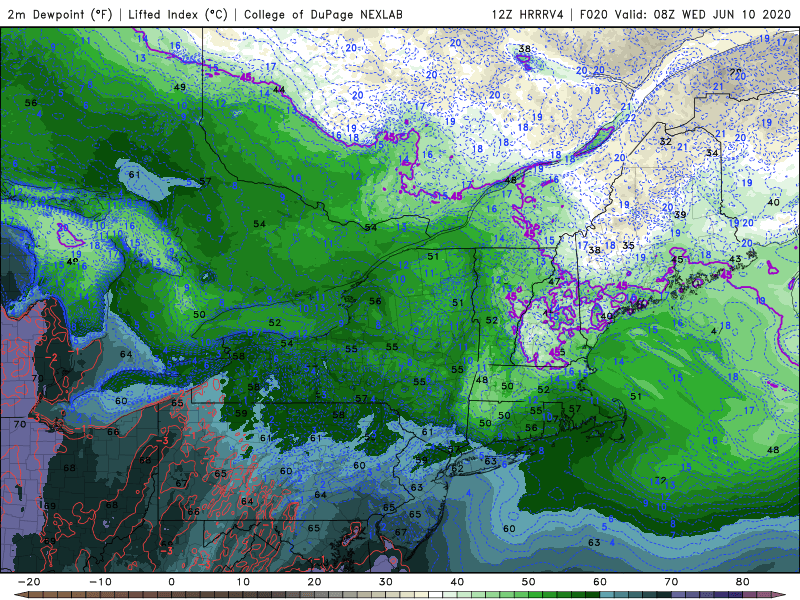800x600 pixels.
Task: Click the -20 label on the color scale
Action: click(29, 582)
